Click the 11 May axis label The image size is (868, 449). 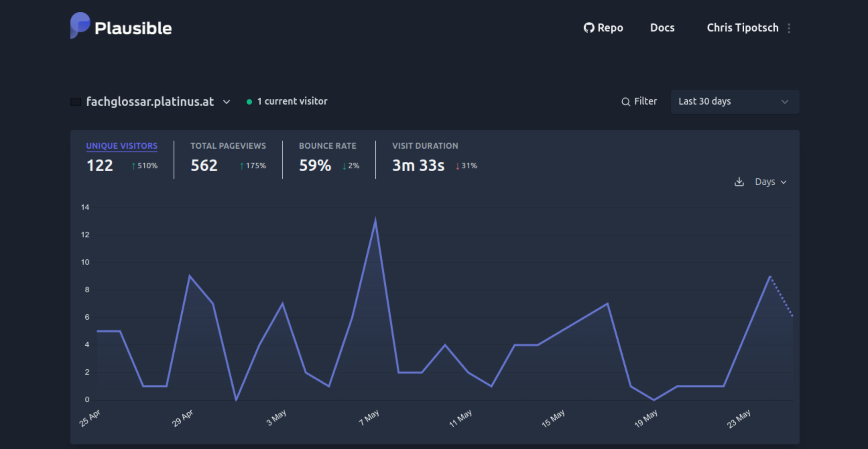click(460, 419)
